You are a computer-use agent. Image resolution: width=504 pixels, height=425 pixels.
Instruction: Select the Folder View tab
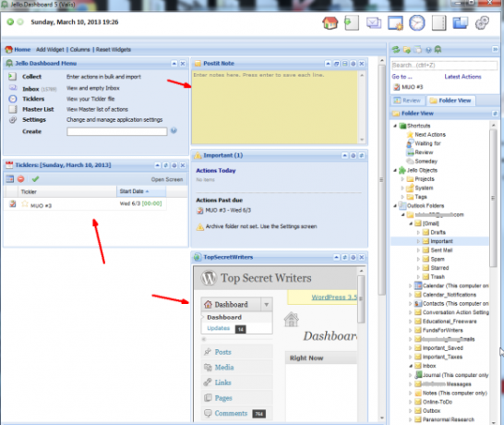[451, 101]
